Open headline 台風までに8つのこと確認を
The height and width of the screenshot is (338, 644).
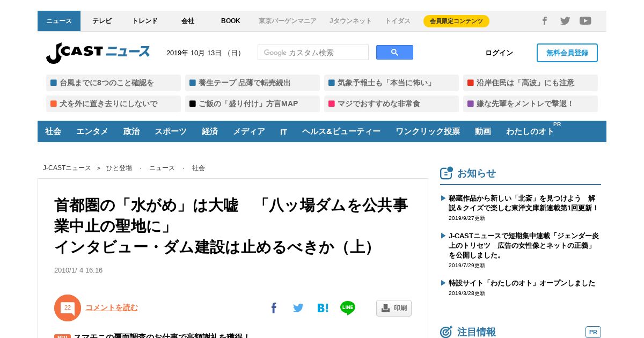113,83
